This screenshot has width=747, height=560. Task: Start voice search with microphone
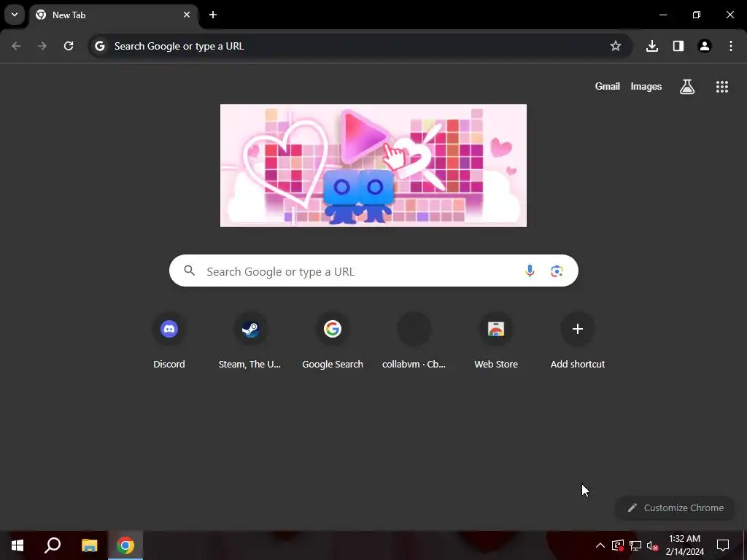[530, 271]
